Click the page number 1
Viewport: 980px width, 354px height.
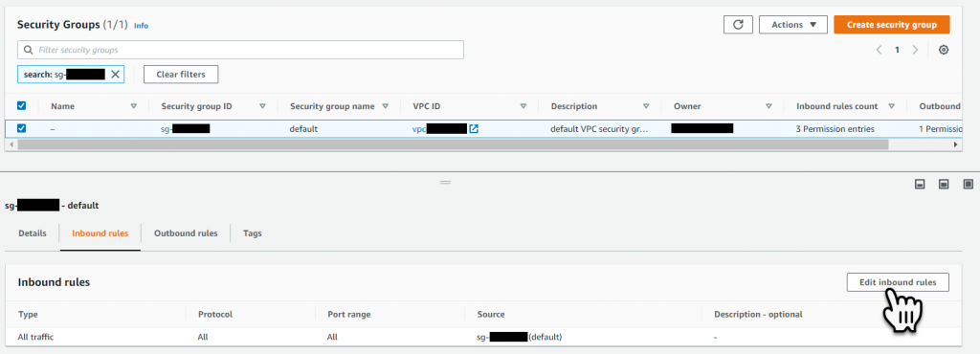pyautogui.click(x=897, y=50)
